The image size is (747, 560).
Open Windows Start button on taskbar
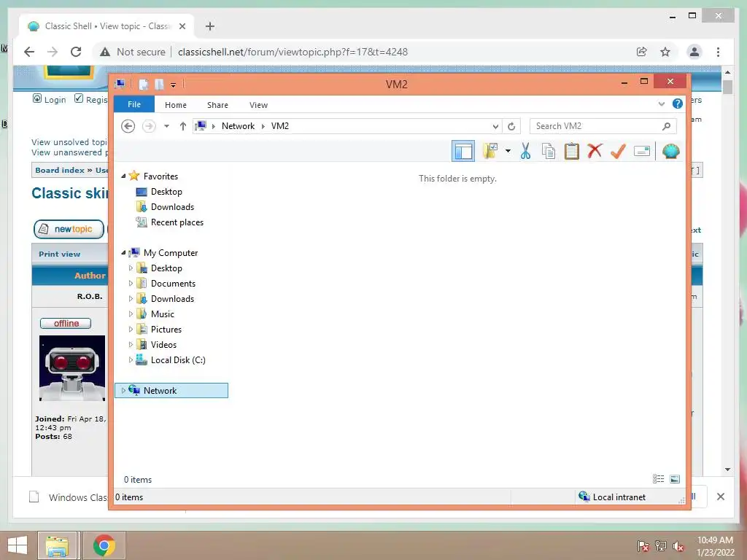(x=18, y=545)
